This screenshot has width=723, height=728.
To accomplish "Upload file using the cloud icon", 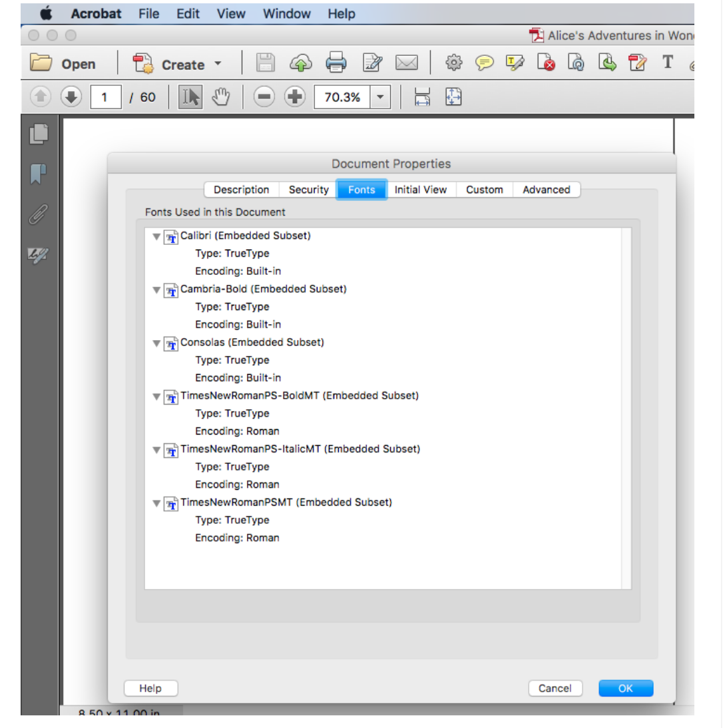I will [x=301, y=63].
